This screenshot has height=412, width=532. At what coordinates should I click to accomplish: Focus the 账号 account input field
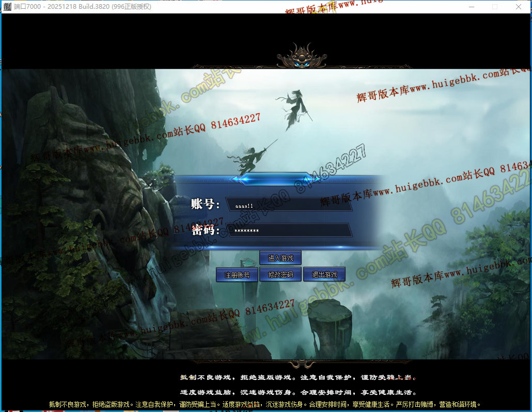tap(289, 205)
